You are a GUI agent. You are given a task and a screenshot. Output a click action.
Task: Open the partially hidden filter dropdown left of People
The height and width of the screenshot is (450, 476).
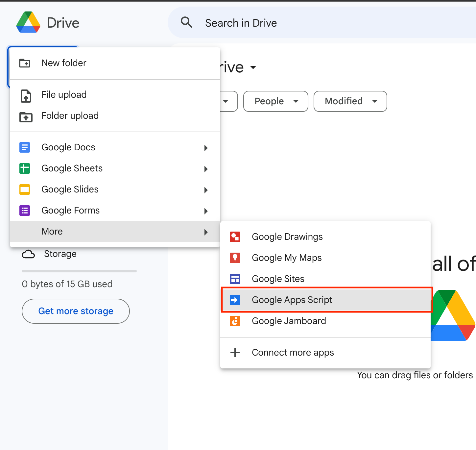pyautogui.click(x=228, y=101)
